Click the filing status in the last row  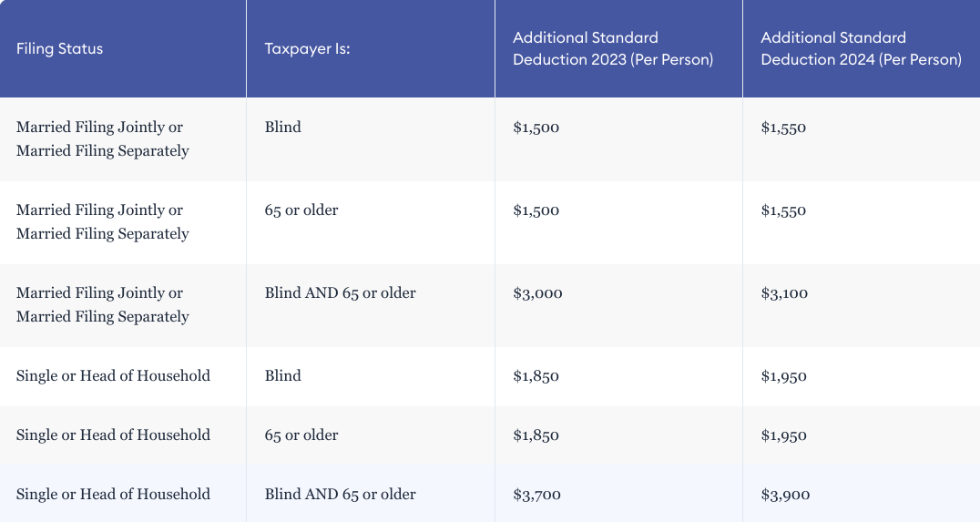[113, 495]
